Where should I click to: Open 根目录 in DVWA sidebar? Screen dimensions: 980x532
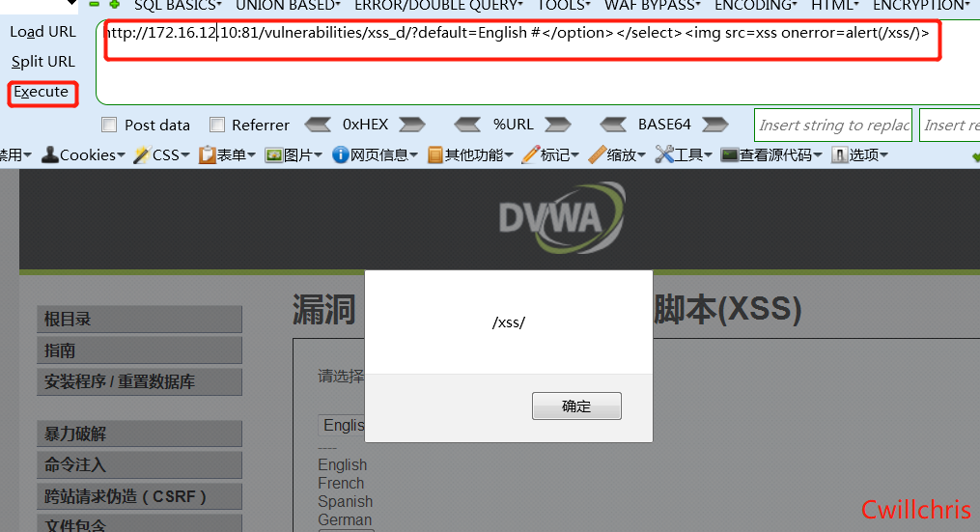[139, 319]
